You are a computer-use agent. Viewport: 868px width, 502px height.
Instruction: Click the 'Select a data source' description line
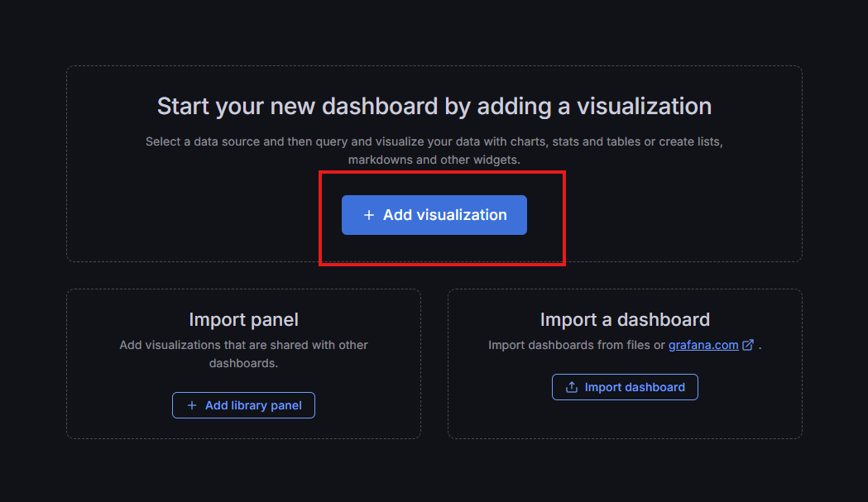coord(434,141)
